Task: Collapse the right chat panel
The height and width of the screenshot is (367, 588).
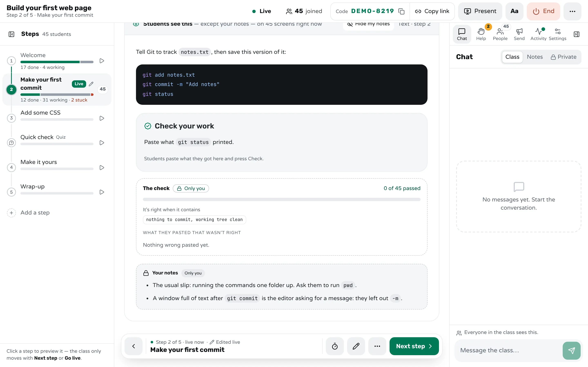Action: click(x=576, y=34)
